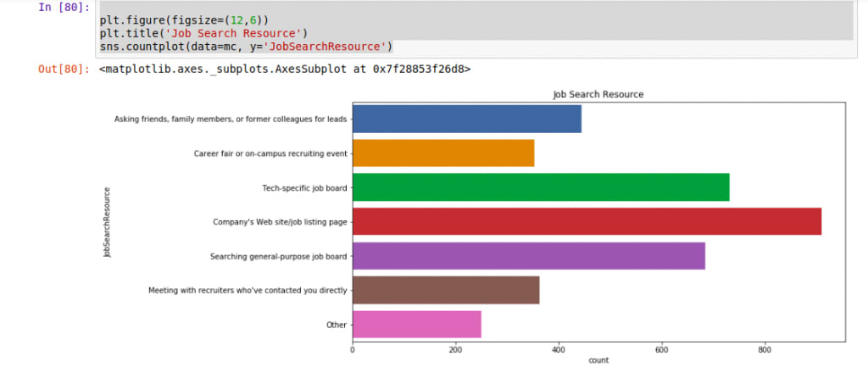This screenshot has height=378, width=868.
Task: Click the 'Asking friends, family members' axis label
Action: (x=231, y=119)
